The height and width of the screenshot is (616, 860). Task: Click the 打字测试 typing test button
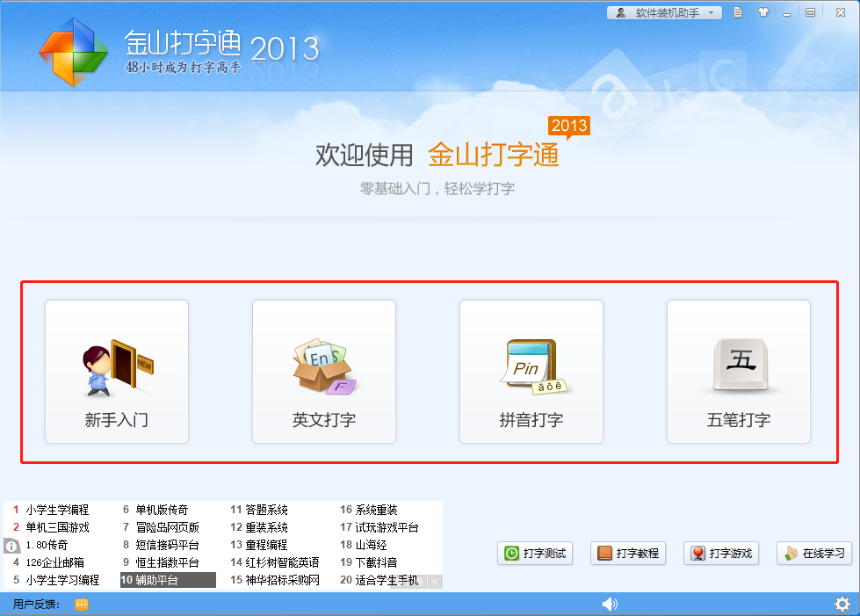point(535,553)
